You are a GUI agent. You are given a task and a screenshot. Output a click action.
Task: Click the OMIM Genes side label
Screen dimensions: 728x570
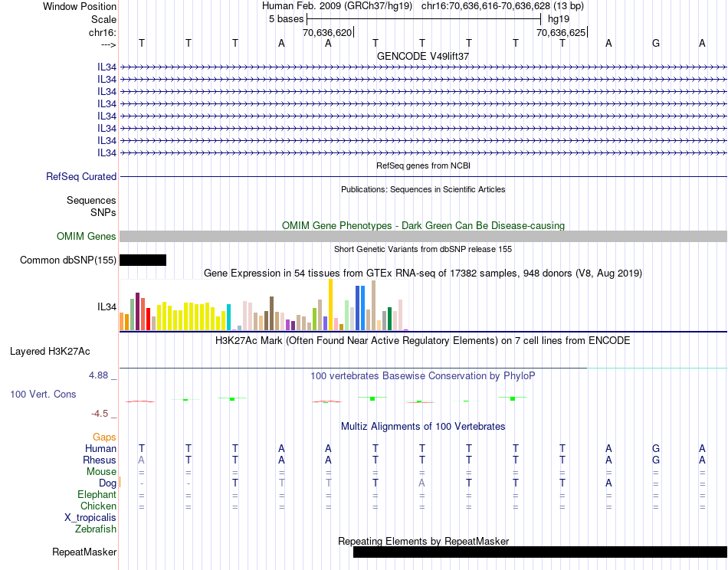pos(86,236)
